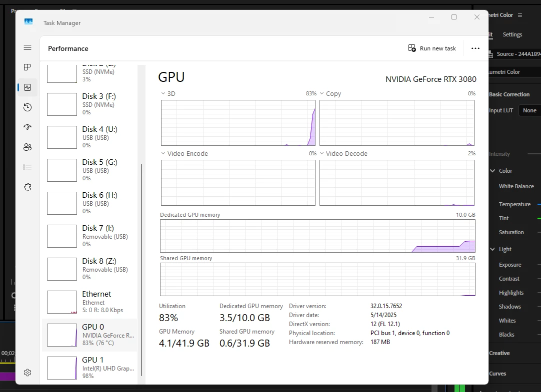
Task: Select Disk 5 (G:) in performance list
Action: point(89,170)
